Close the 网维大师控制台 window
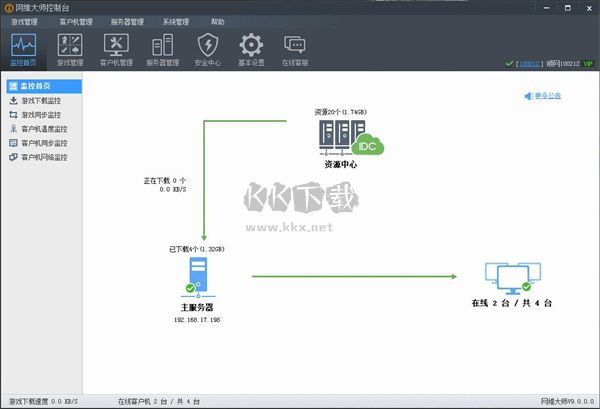Screen dimensions: 600x409 click(x=589, y=8)
